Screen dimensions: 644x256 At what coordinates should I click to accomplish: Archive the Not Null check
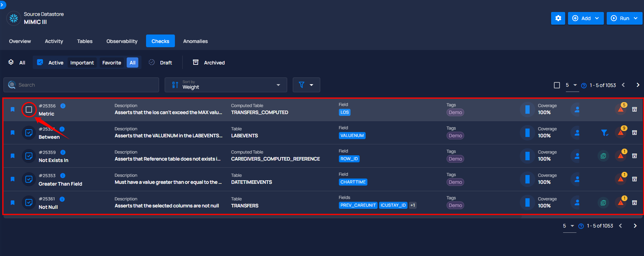coord(634,203)
